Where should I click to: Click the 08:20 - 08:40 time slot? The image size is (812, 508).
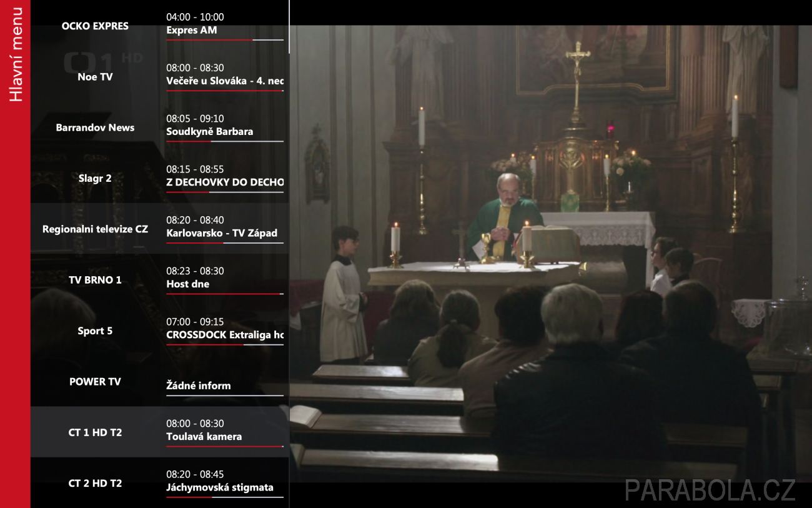click(x=195, y=221)
